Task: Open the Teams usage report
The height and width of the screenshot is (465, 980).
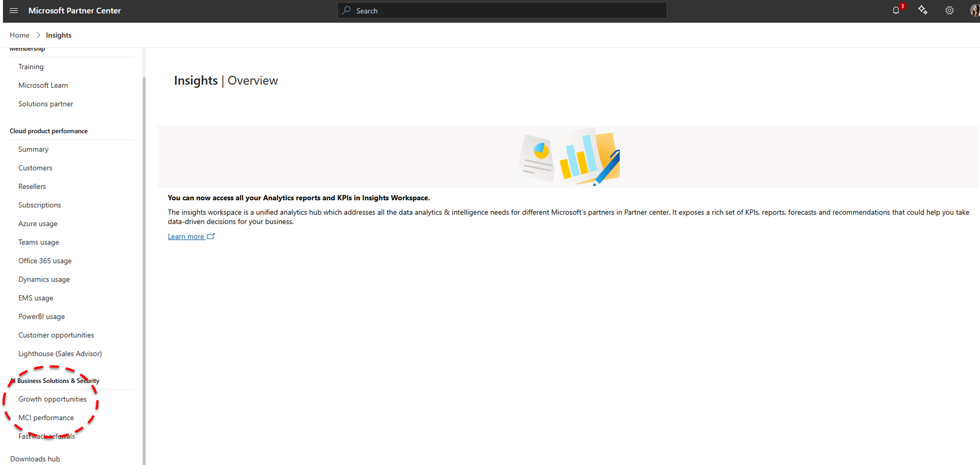Action: [39, 242]
